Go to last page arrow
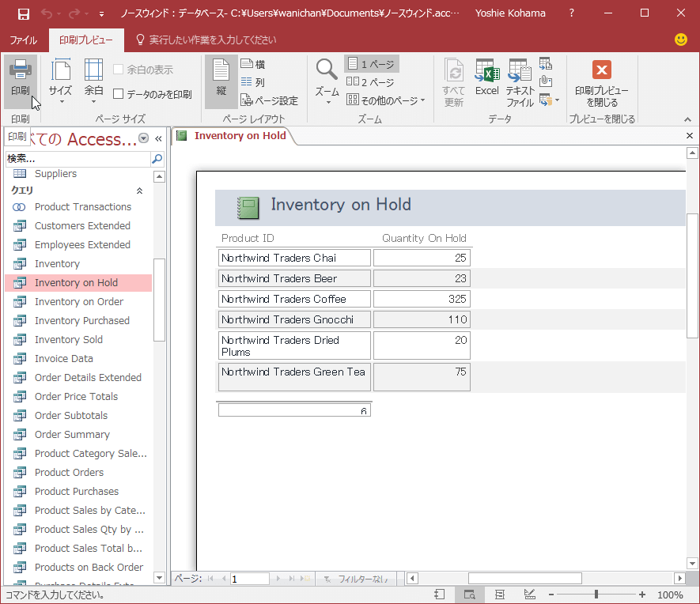 click(x=292, y=579)
